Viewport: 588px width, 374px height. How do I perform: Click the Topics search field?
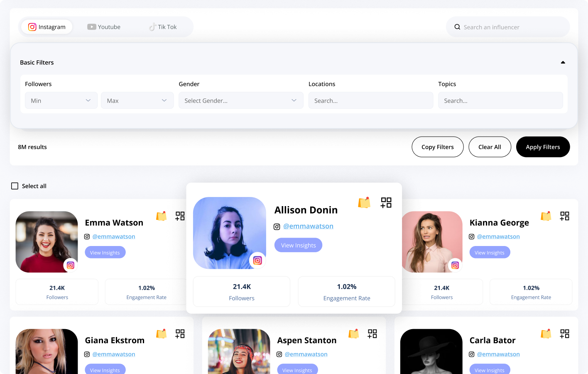(500, 101)
